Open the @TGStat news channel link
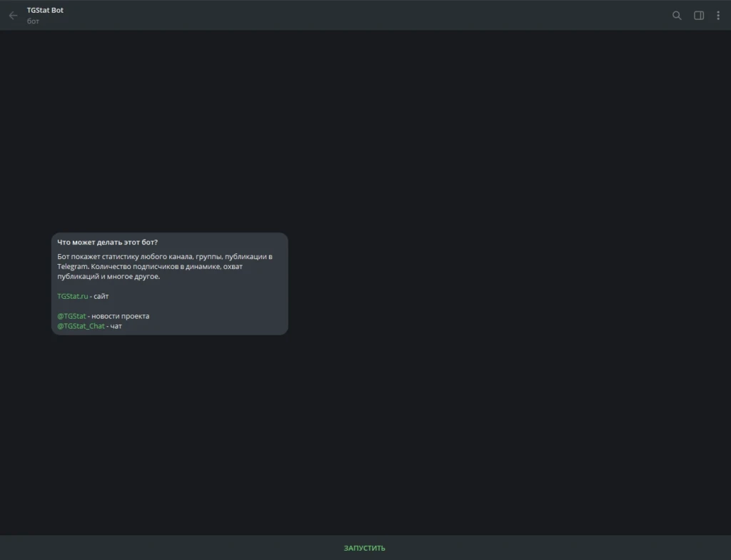This screenshot has height=560, width=731. [71, 316]
